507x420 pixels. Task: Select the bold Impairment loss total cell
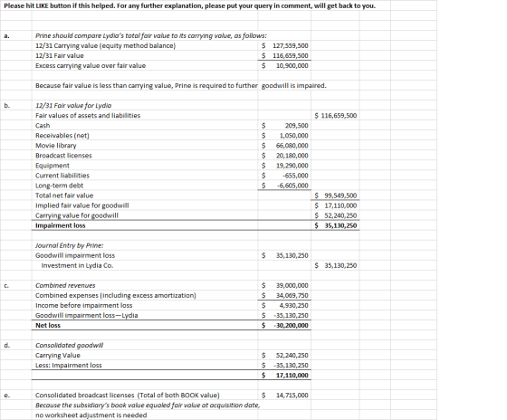point(335,225)
